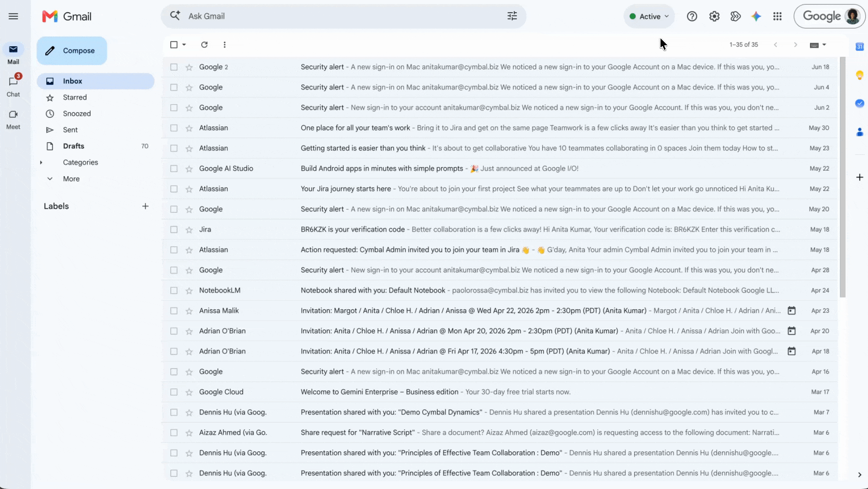Check the Anissa Malik email checkbox
The image size is (868, 489).
click(x=174, y=311)
